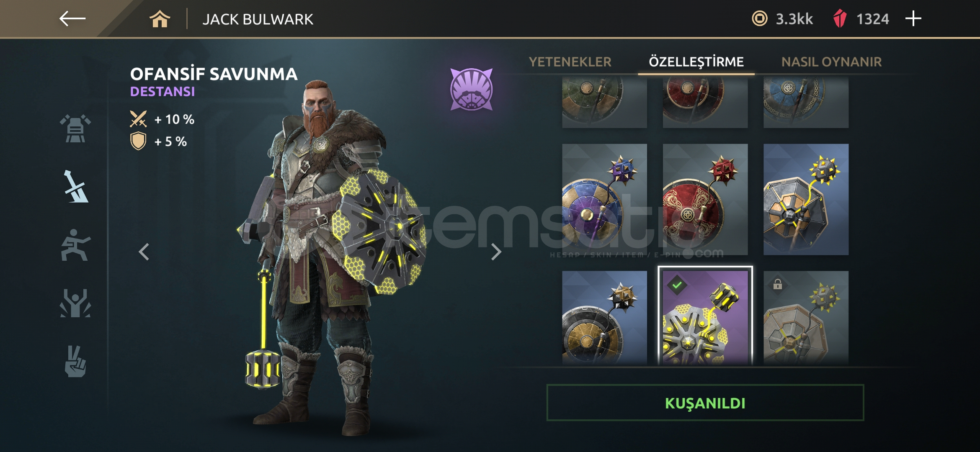The image size is (980, 452).
Task: Tap the purple faction emblem badge
Action: [472, 89]
